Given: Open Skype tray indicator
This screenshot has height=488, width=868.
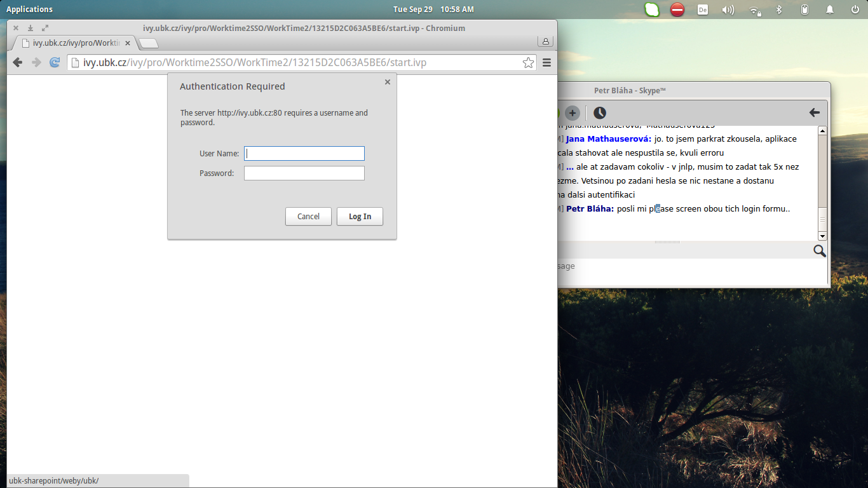Looking at the screenshot, I should point(652,10).
